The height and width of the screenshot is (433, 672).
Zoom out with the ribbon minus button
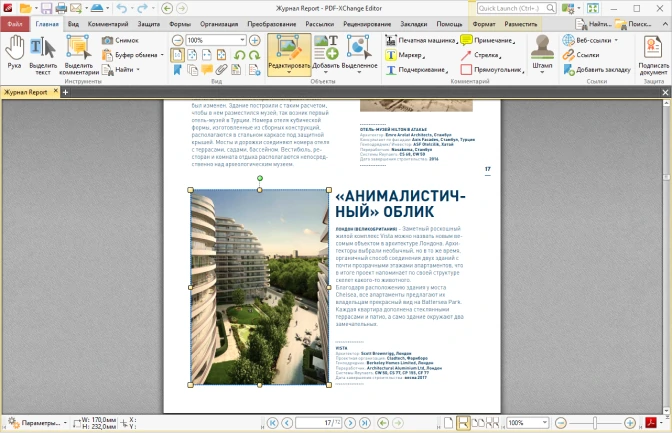coord(177,40)
